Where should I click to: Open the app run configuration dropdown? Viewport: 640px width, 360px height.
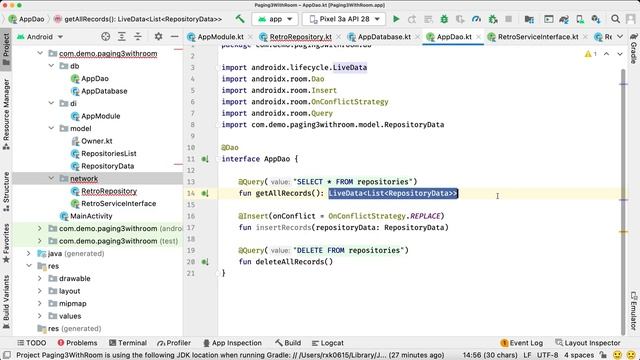275,19
